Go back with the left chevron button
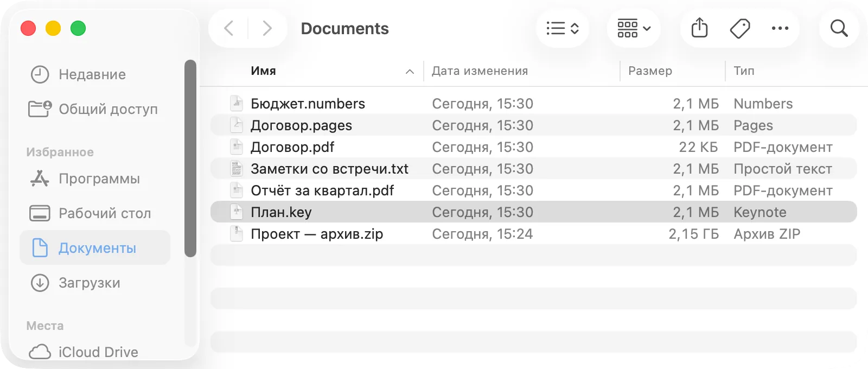868x369 pixels. click(229, 28)
